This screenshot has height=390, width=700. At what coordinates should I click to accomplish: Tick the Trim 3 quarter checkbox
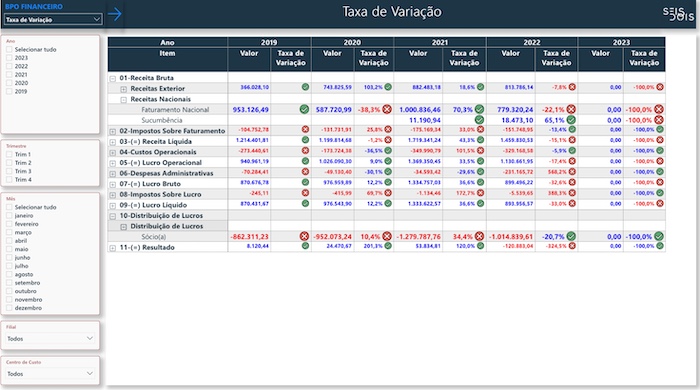[9, 171]
